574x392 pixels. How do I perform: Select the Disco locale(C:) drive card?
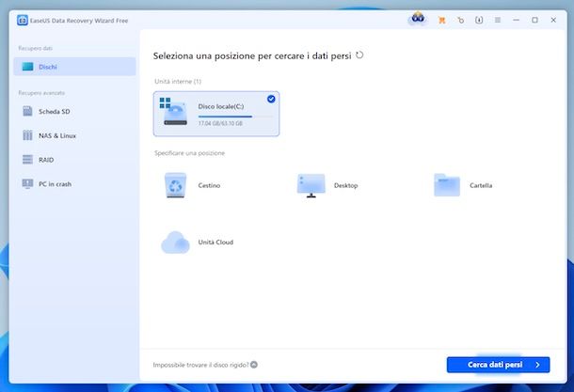pyautogui.click(x=216, y=114)
